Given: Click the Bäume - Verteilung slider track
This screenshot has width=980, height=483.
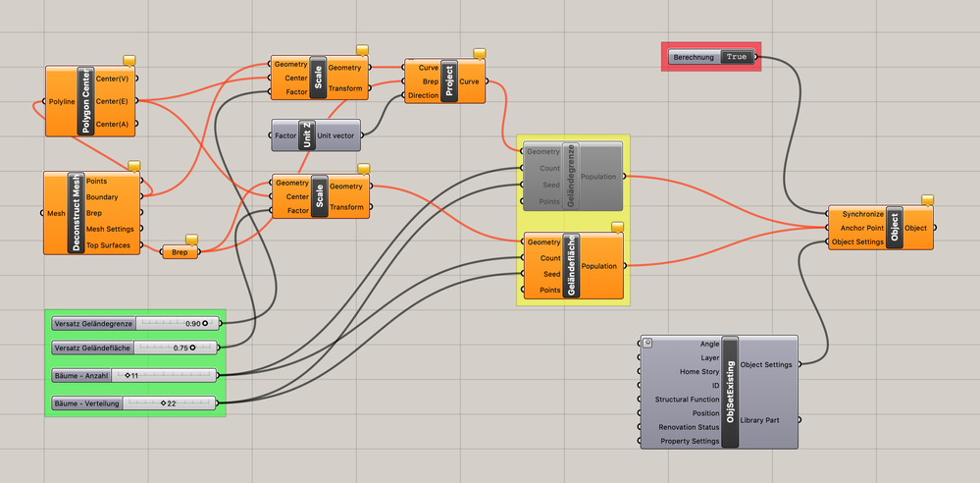Looking at the screenshot, I should [x=168, y=402].
